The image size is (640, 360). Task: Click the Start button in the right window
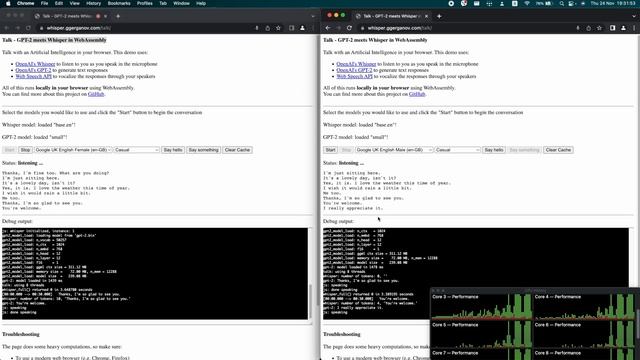click(331, 150)
